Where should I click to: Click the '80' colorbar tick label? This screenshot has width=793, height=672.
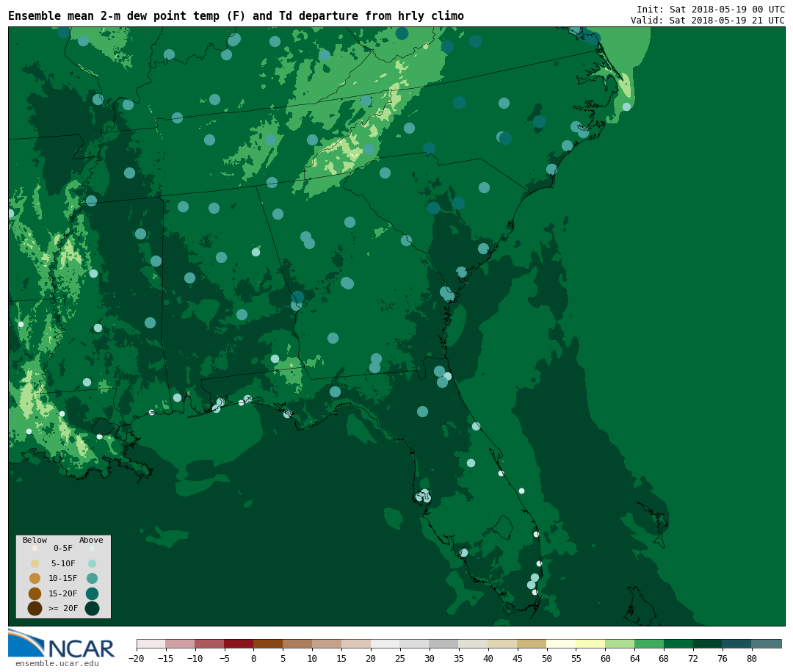click(752, 658)
